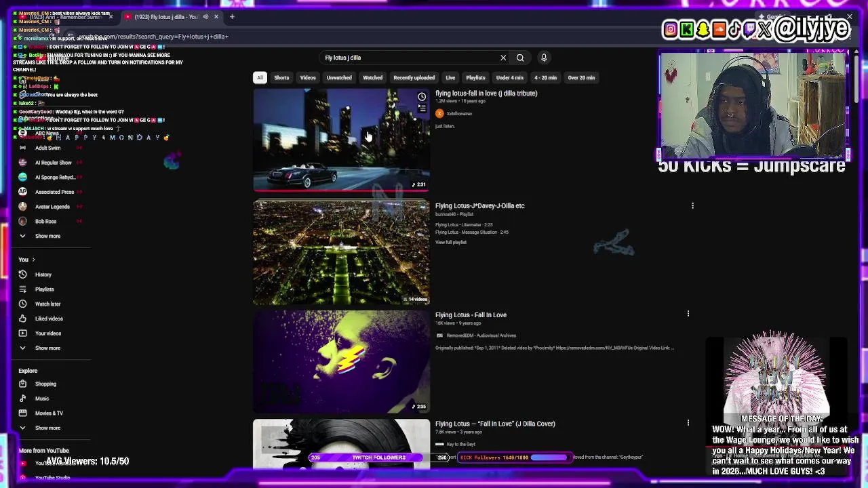Open Flying Lotus - Fall In Love title
The height and width of the screenshot is (488, 868).
tap(471, 315)
